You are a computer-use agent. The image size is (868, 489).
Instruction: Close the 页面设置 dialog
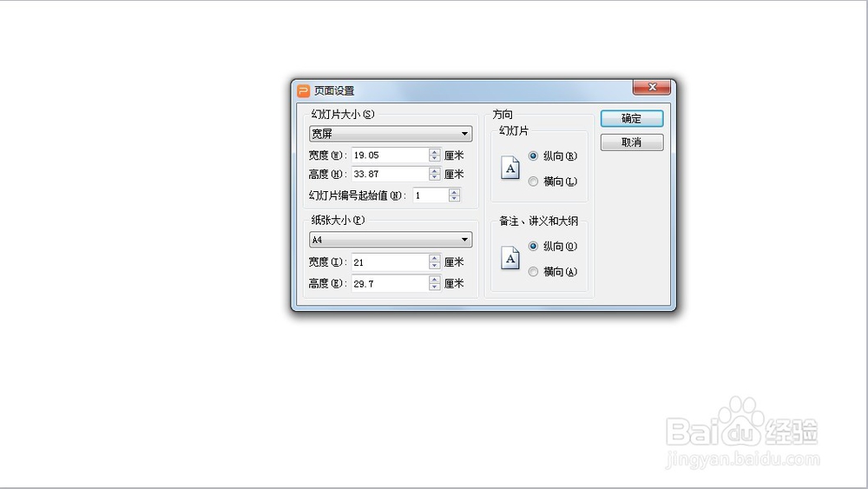click(652, 87)
